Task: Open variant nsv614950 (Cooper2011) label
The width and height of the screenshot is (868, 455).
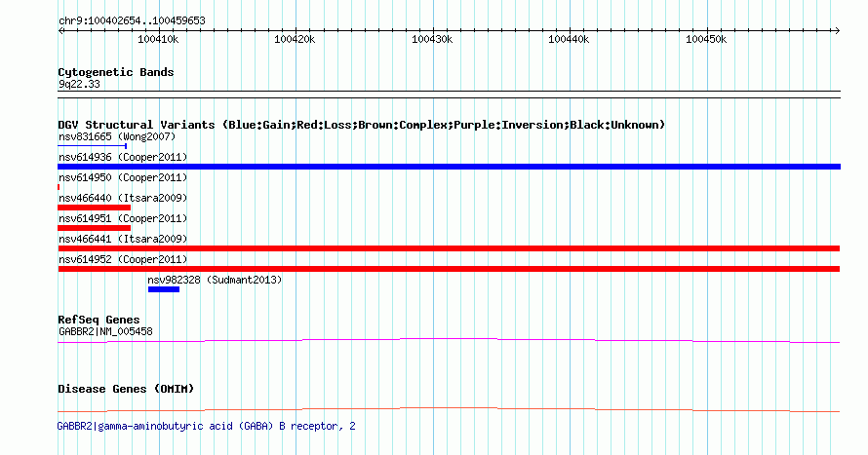Action: click(x=123, y=177)
